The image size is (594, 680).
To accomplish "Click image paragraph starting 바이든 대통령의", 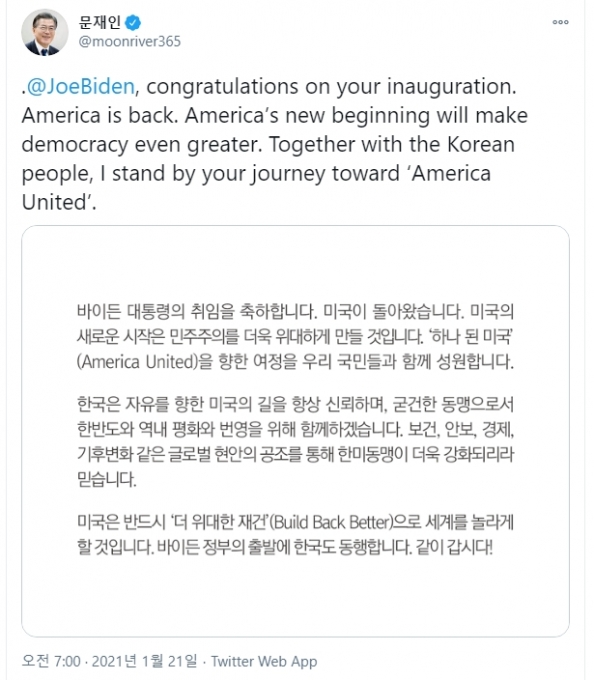I will pyautogui.click(x=295, y=336).
